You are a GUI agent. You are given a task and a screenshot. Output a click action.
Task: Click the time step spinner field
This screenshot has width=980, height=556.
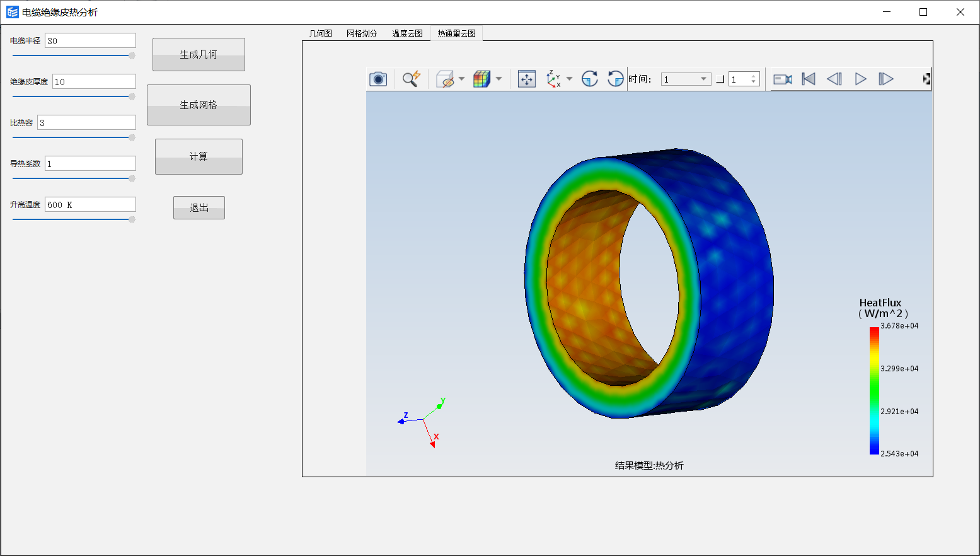coord(744,79)
